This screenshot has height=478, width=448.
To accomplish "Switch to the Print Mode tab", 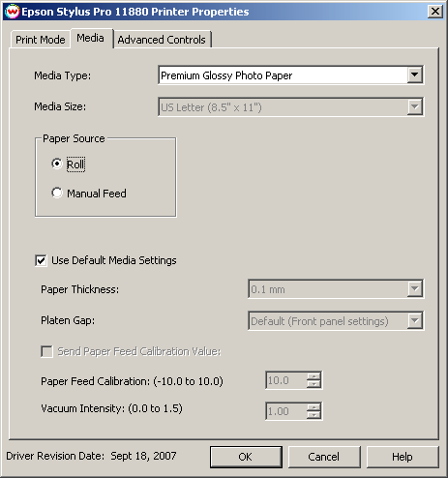I will pos(41,40).
